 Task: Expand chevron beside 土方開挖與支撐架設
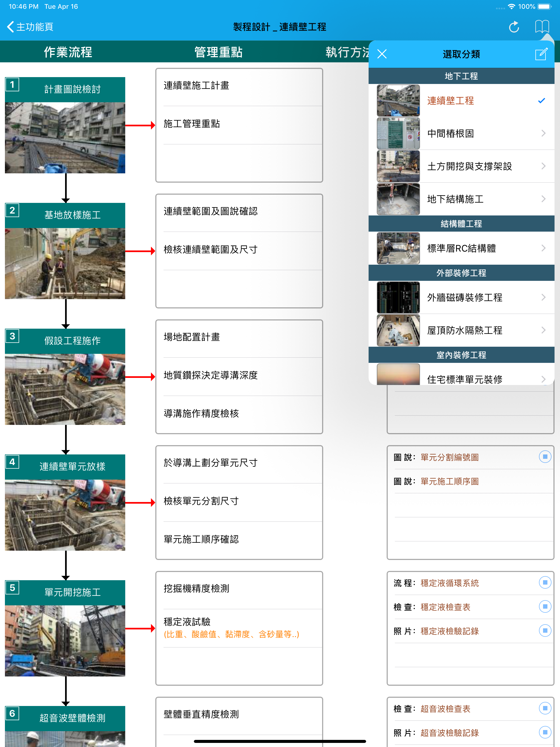tap(543, 166)
